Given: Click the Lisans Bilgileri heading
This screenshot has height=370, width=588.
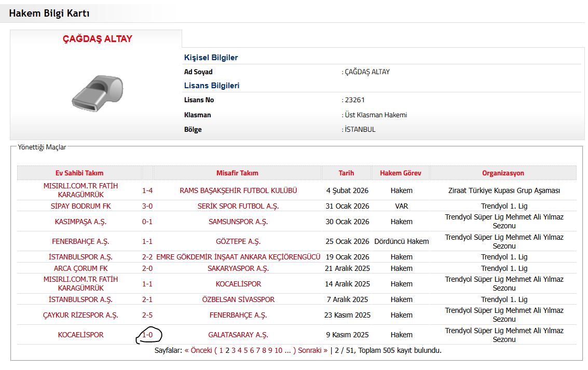Looking at the screenshot, I should pos(212,86).
